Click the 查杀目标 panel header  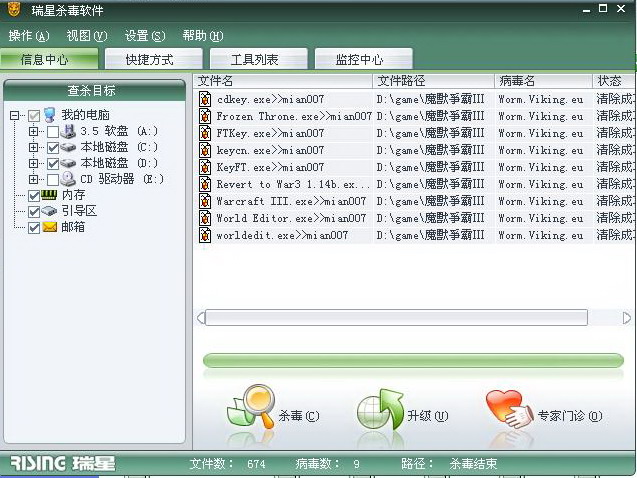(94, 90)
